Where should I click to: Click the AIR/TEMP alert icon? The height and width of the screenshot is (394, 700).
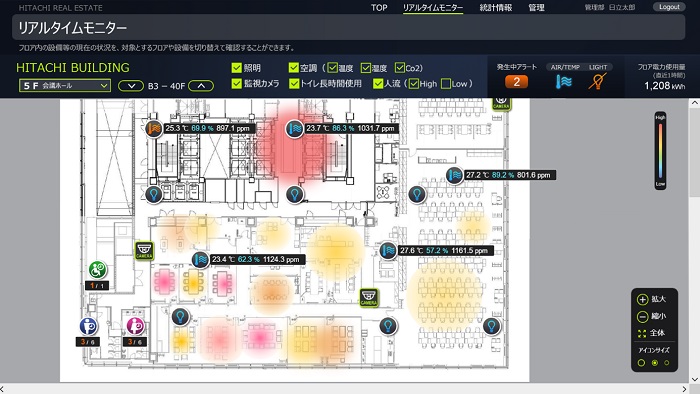tap(564, 82)
